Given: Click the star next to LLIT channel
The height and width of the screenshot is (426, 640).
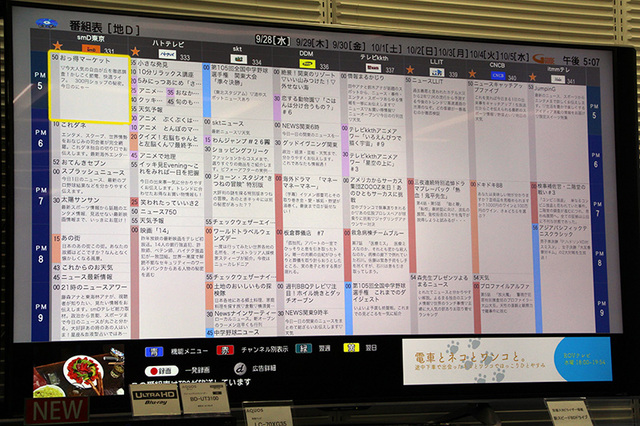Looking at the screenshot, I should tap(410, 70).
